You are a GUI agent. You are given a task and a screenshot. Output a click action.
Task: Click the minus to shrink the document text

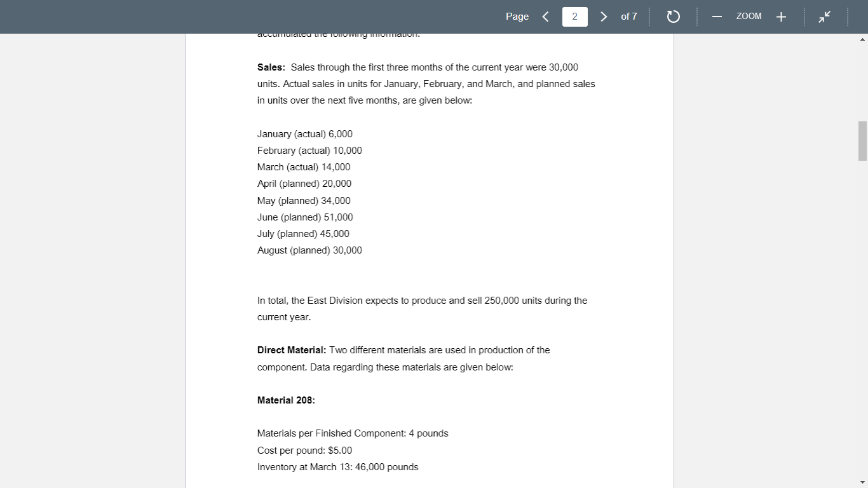[x=717, y=17]
